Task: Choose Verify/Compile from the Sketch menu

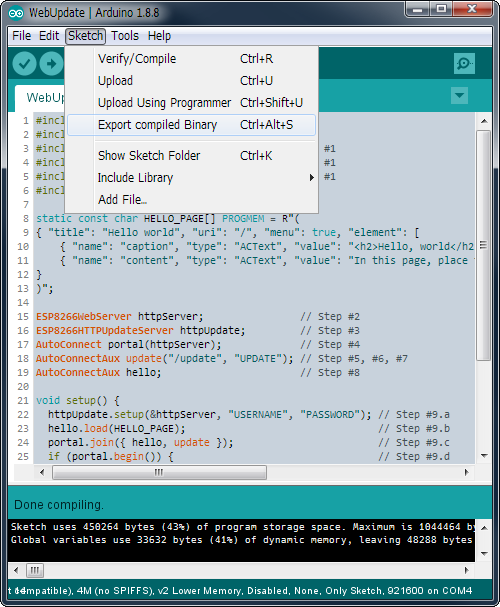Action: pos(192,59)
